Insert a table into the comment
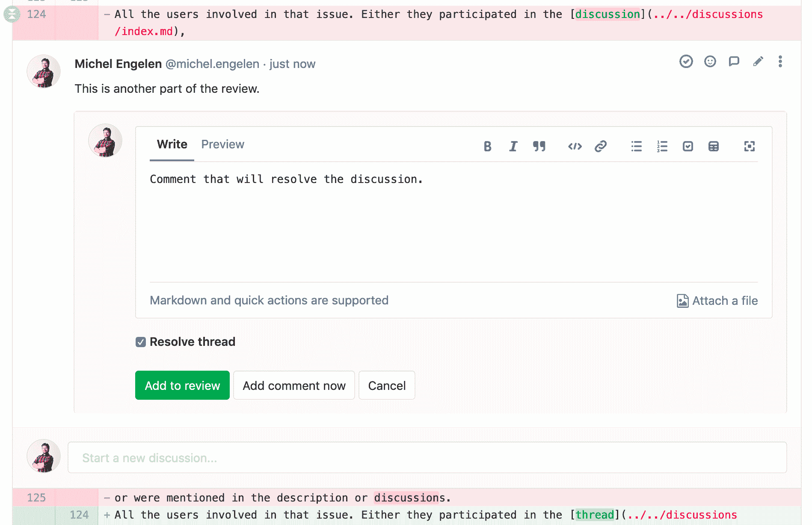 coord(714,146)
